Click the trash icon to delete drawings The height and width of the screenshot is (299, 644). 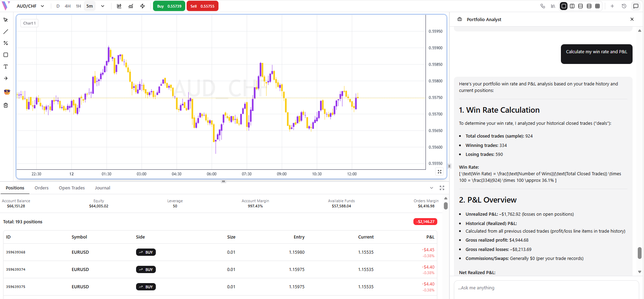[6, 105]
